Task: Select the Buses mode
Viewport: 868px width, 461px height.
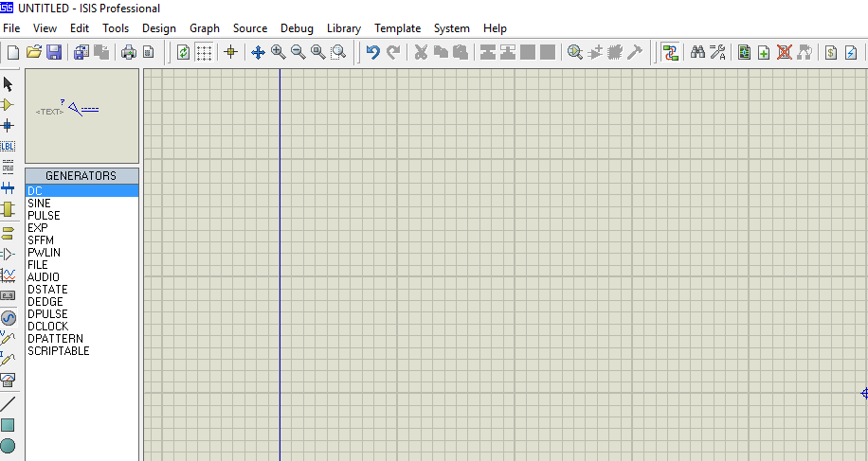Action: coord(8,188)
